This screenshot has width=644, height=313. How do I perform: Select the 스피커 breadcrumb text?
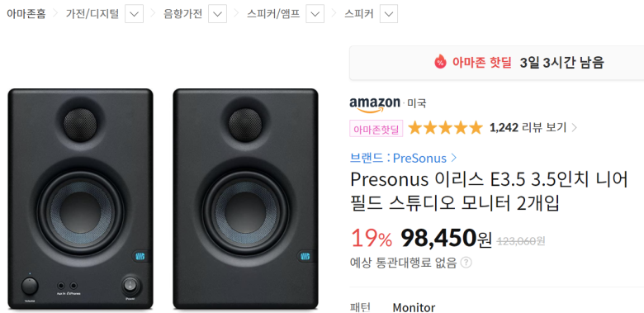359,14
